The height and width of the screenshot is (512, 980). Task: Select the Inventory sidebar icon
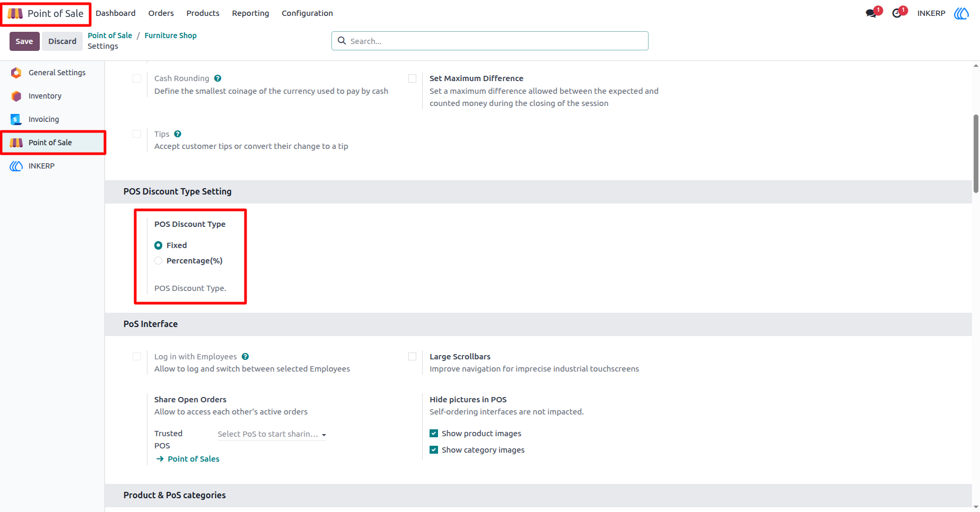(x=16, y=96)
